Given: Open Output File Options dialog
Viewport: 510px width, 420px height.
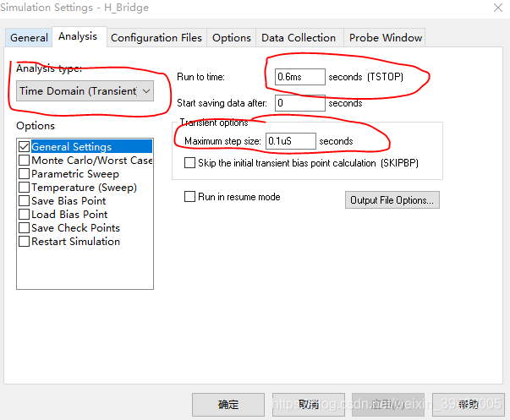Looking at the screenshot, I should 392,200.
